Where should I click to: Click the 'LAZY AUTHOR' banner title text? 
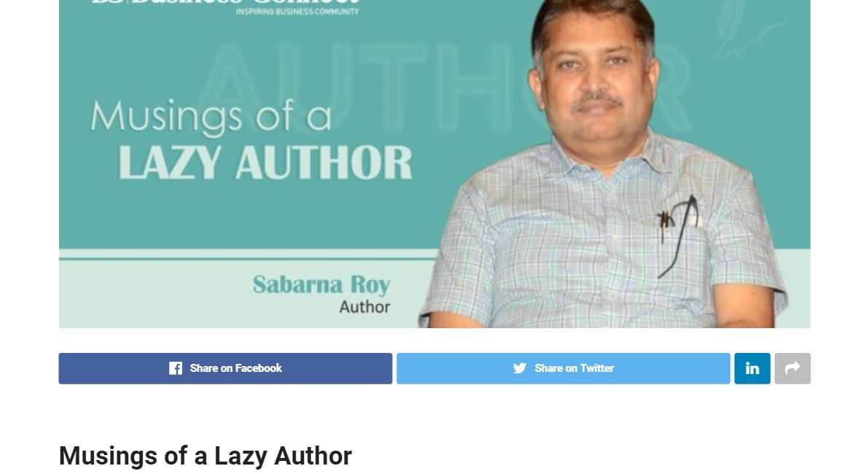coord(266,163)
